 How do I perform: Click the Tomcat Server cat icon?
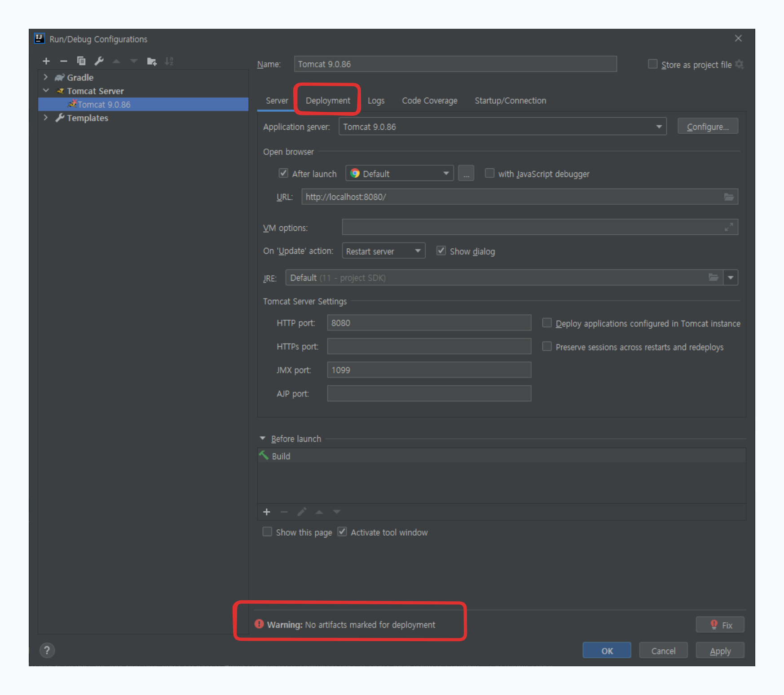pos(60,91)
